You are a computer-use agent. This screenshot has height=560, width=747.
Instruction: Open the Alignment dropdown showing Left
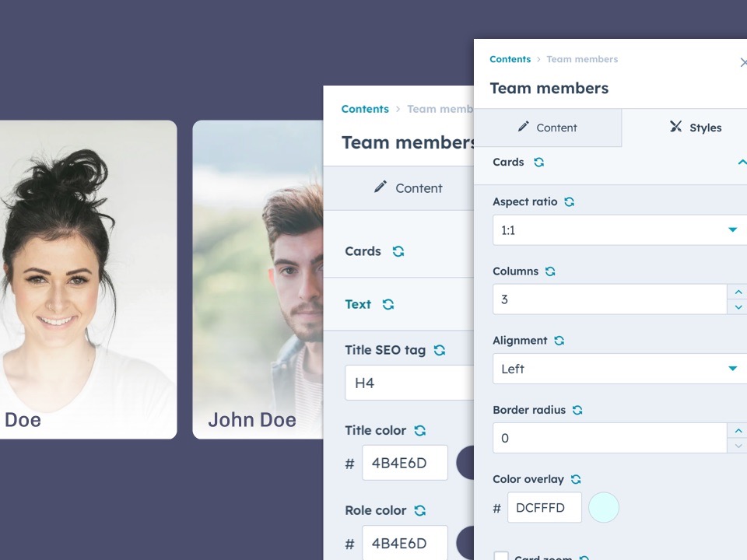(620, 369)
